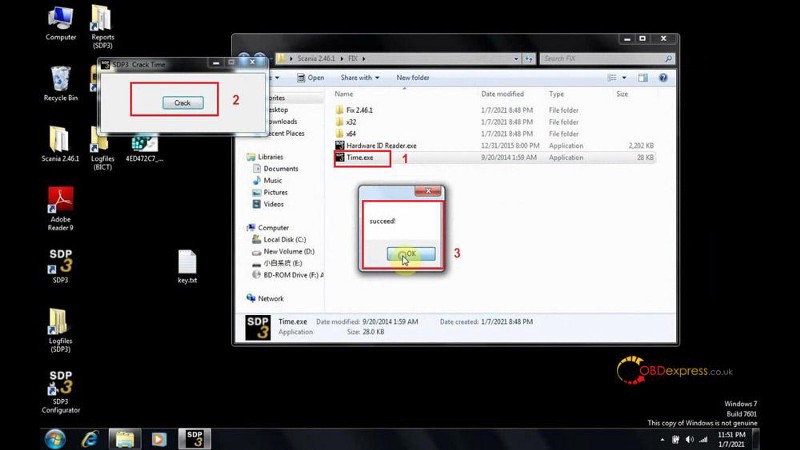Click the Crack button in SDP3 Crack Time

pos(183,103)
